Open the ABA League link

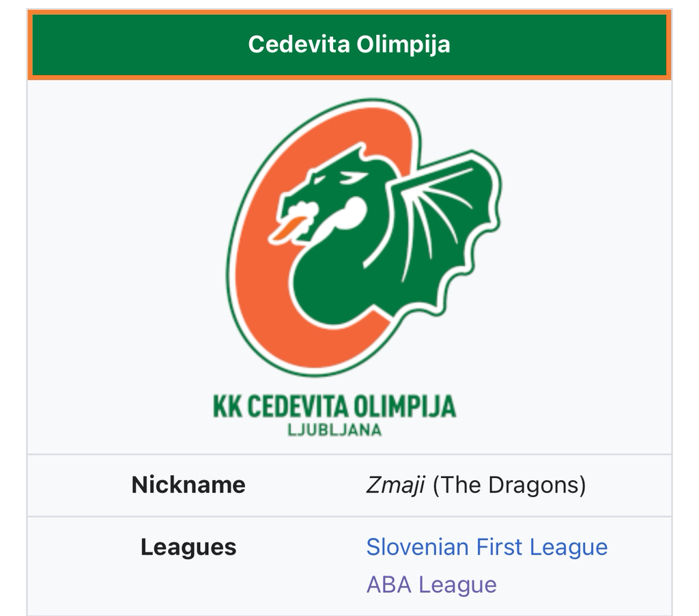[431, 585]
